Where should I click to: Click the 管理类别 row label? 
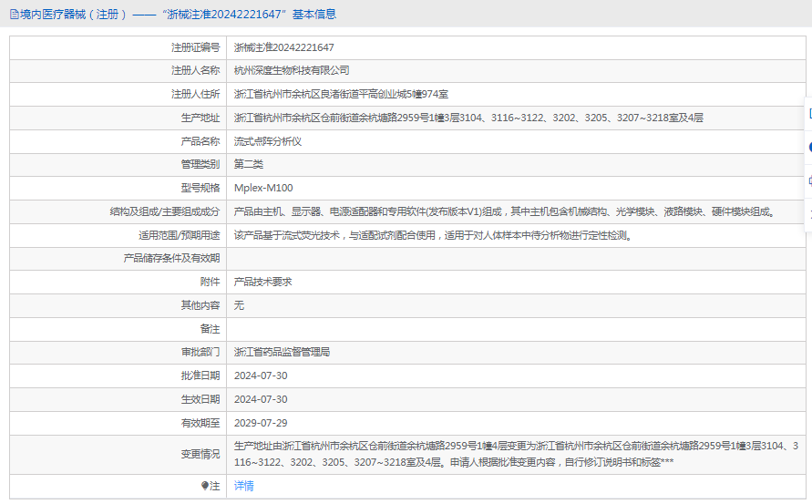tap(200, 165)
